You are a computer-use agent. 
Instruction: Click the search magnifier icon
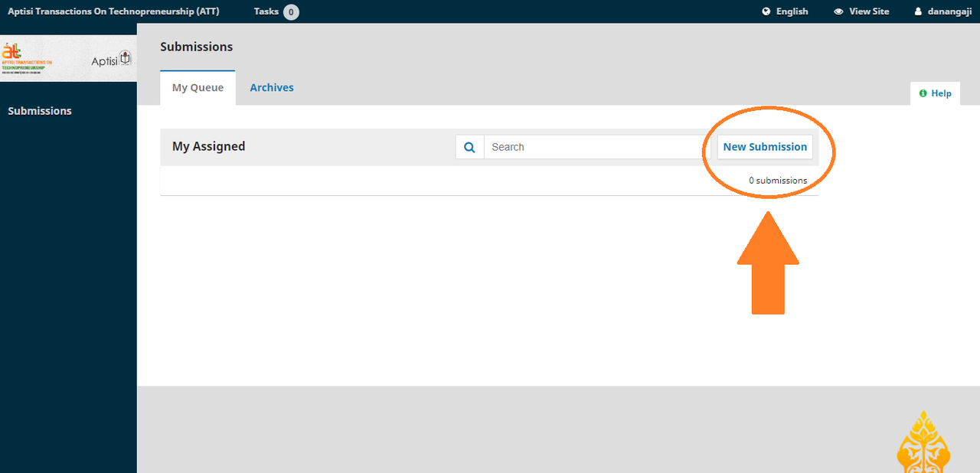[x=469, y=147]
